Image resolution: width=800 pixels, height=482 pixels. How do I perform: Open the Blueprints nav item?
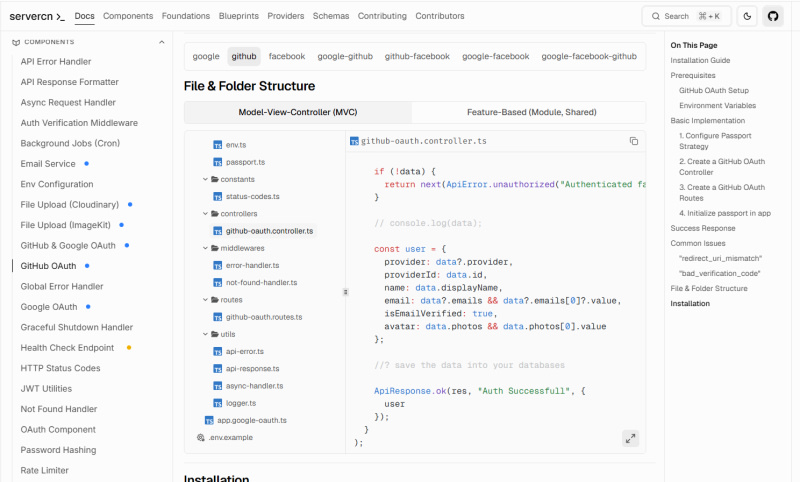[x=239, y=16]
